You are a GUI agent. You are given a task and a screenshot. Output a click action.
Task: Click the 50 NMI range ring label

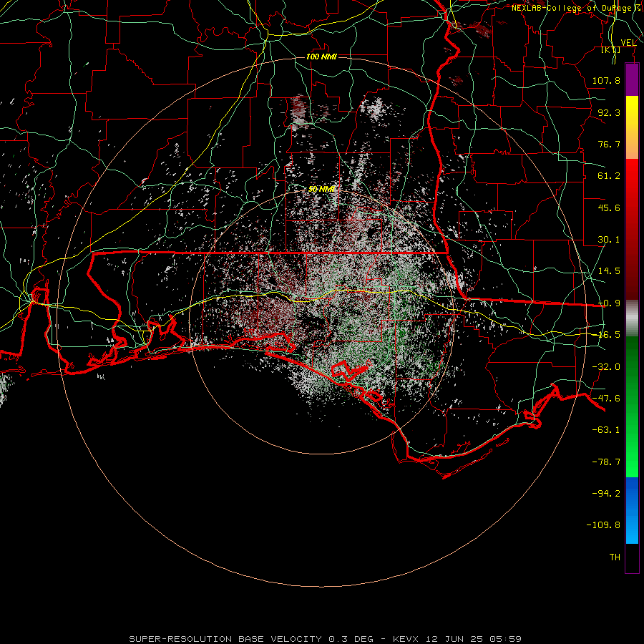tap(321, 189)
